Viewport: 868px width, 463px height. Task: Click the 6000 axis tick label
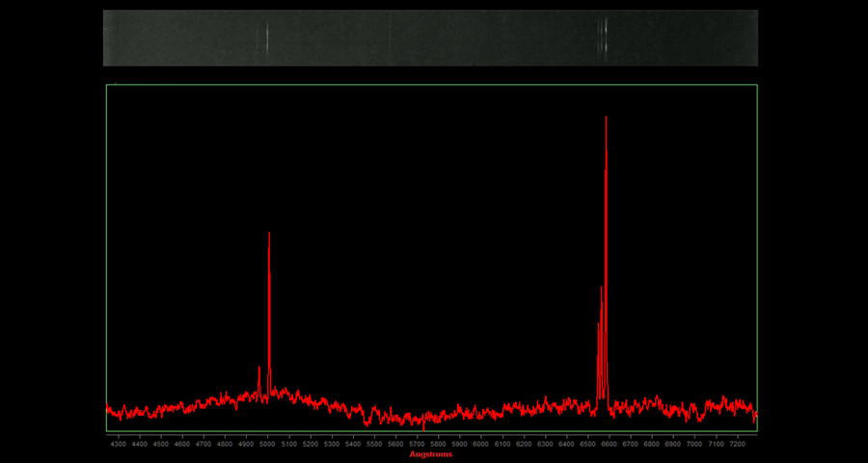click(x=481, y=444)
